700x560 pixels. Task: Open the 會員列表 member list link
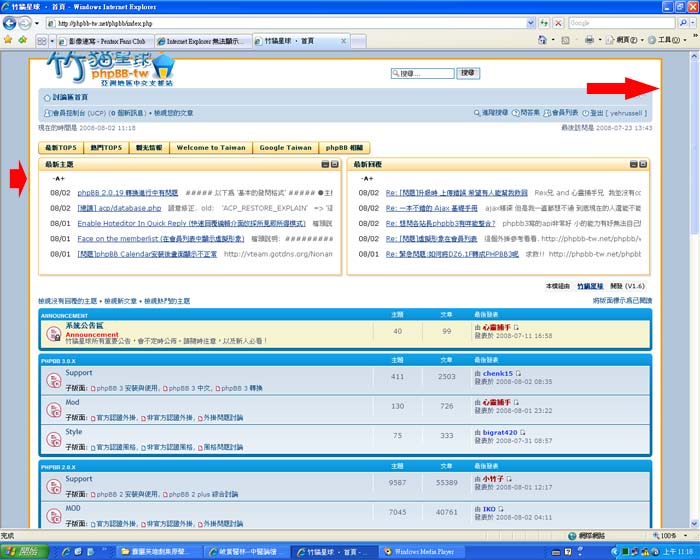[x=565, y=113]
